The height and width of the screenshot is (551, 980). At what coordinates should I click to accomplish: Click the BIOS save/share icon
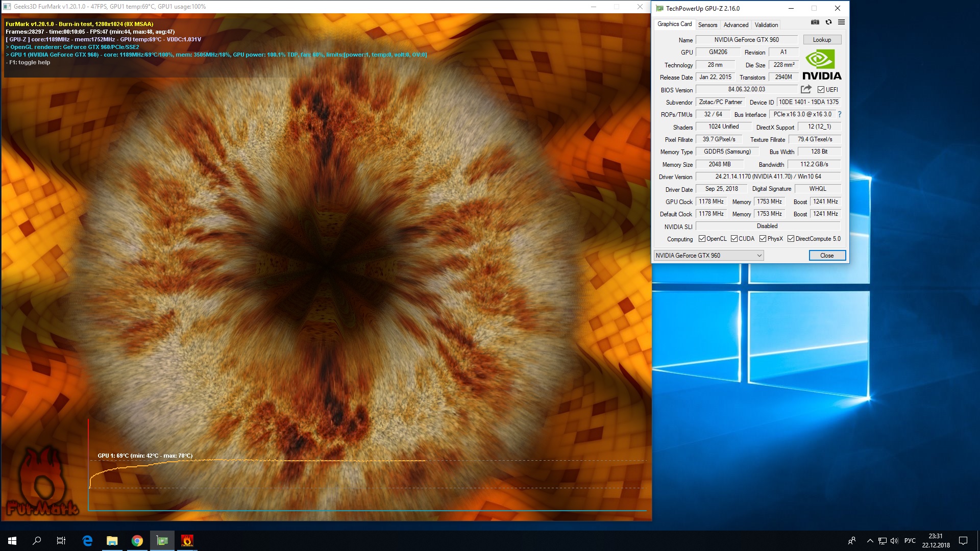806,89
